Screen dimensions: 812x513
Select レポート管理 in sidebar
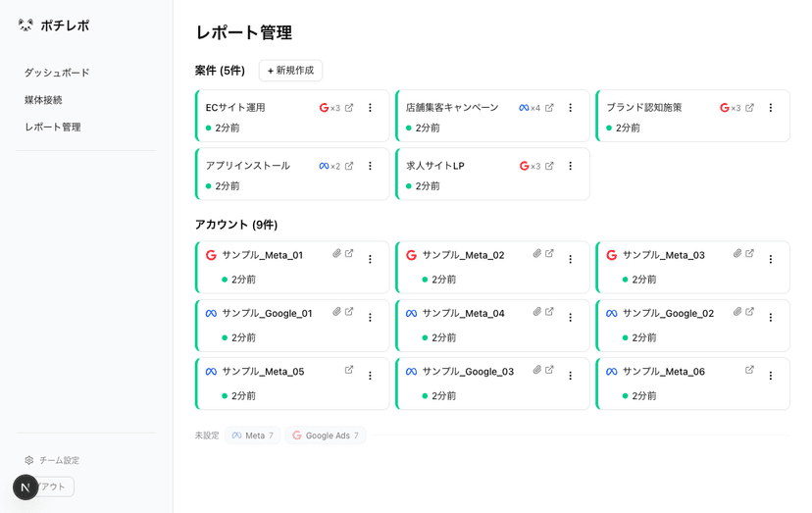tap(53, 127)
